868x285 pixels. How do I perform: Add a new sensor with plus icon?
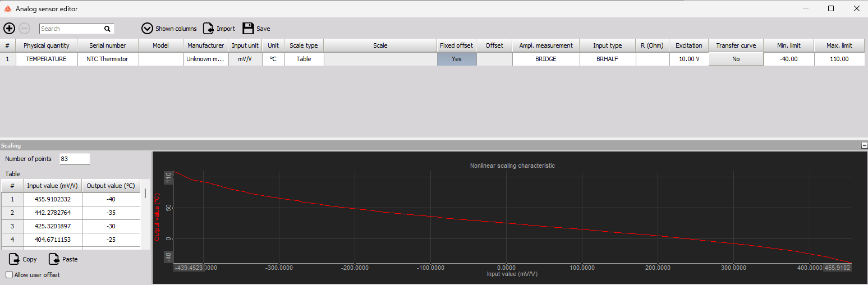9,28
